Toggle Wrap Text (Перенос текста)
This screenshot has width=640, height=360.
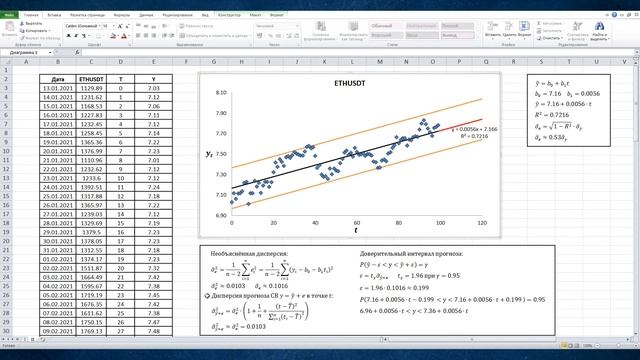pos(196,26)
